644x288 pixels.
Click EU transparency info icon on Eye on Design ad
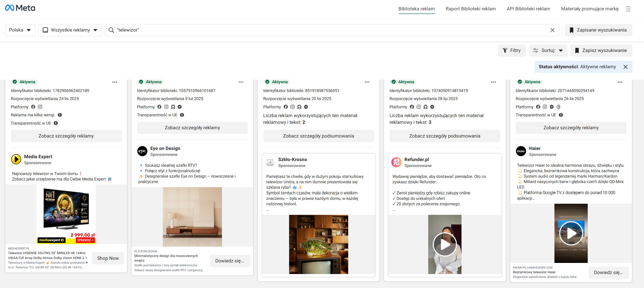(182, 115)
